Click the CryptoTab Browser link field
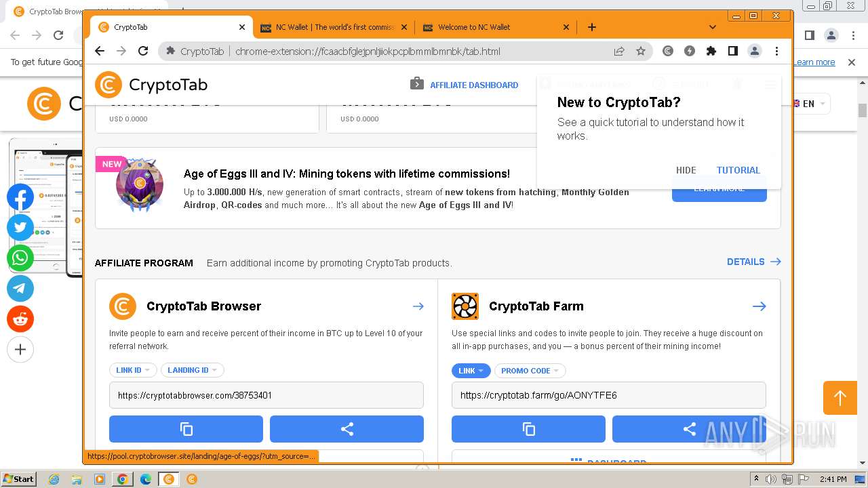 [x=266, y=395]
